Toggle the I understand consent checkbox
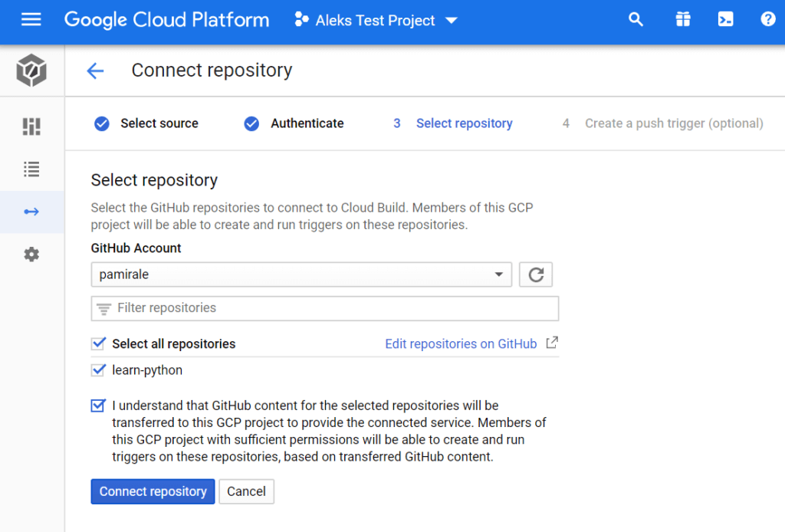The height and width of the screenshot is (532, 785). coord(98,406)
